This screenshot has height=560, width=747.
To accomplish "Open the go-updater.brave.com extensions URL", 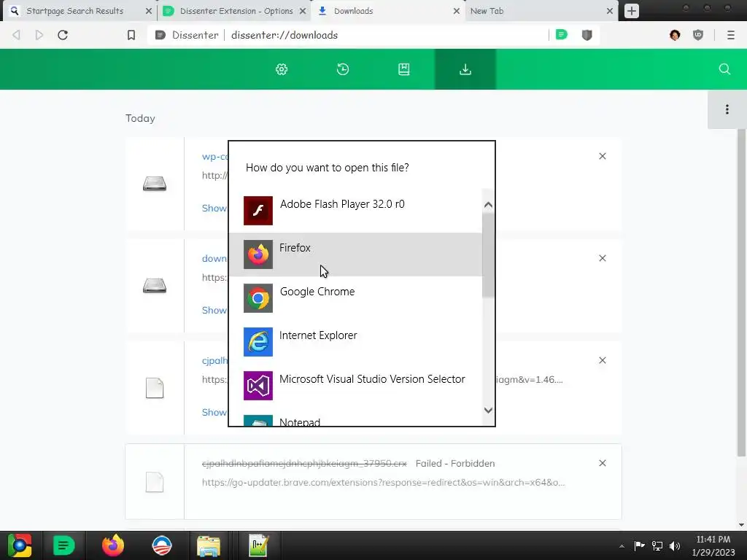I will (384, 483).
